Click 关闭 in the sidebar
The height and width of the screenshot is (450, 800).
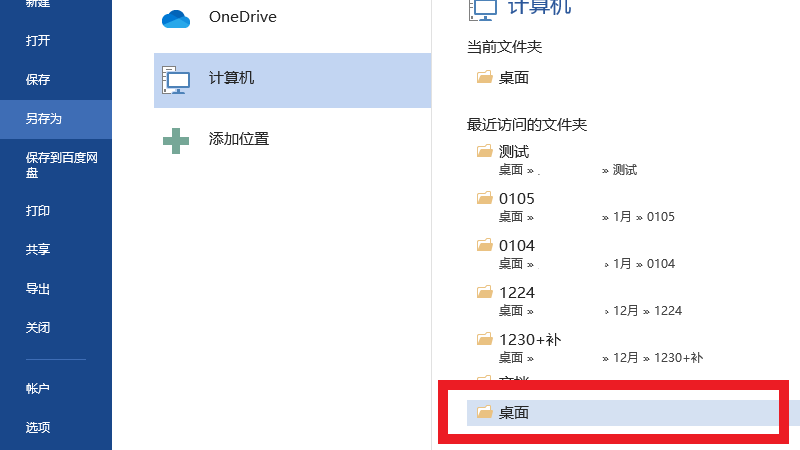click(38, 328)
